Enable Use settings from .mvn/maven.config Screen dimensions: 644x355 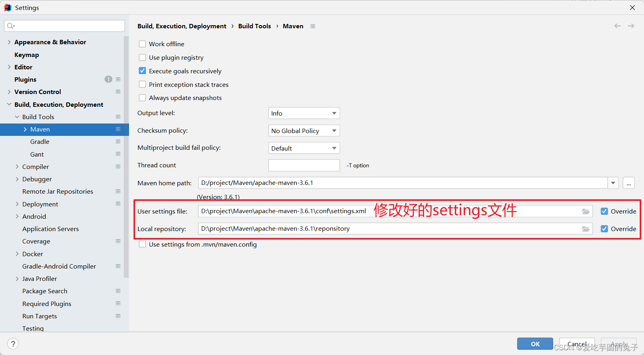coord(142,244)
